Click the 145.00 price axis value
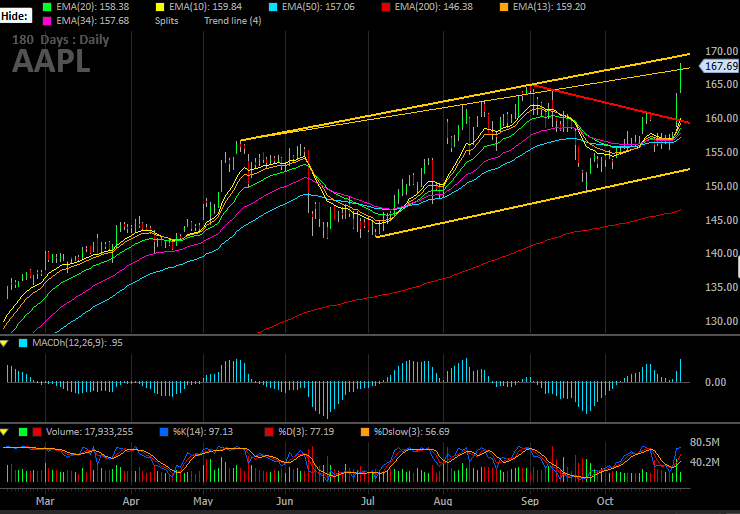This screenshot has width=740, height=514. point(722,220)
